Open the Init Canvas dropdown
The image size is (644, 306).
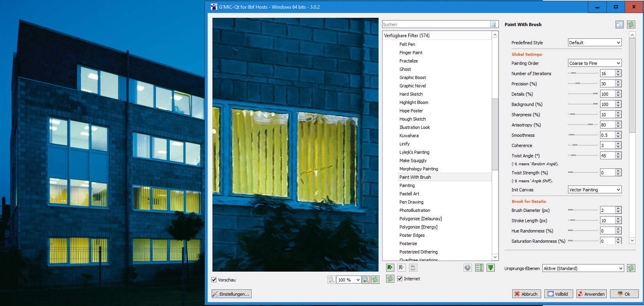tap(595, 190)
